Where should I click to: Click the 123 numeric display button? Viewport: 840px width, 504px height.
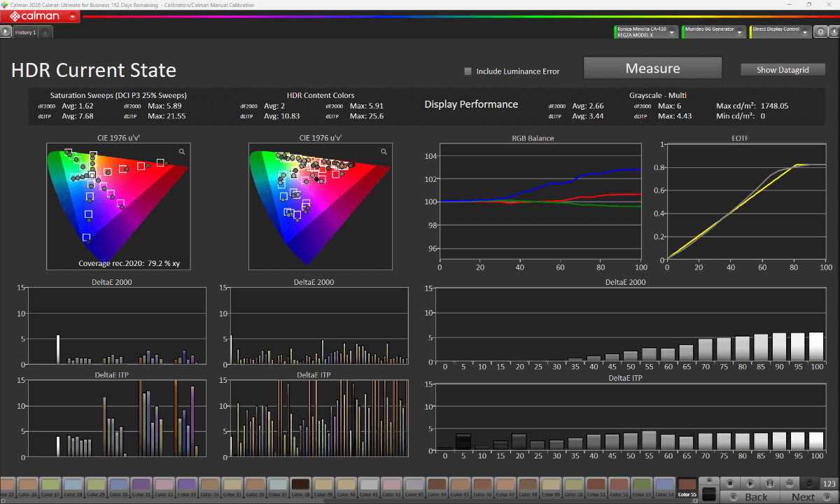[829, 483]
